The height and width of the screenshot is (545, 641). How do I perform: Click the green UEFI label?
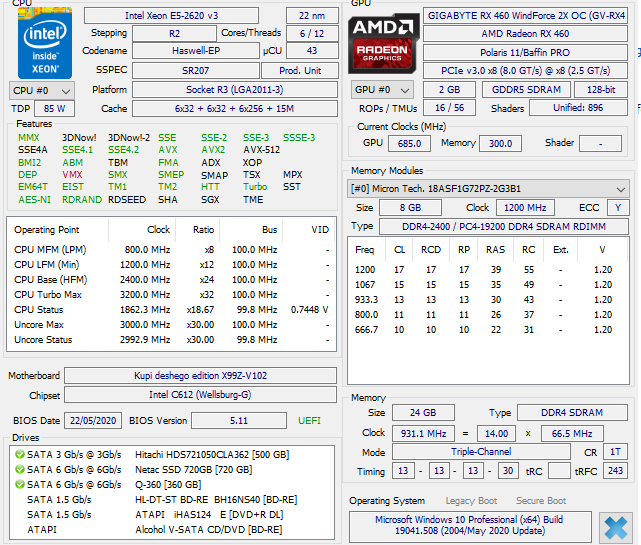point(309,421)
